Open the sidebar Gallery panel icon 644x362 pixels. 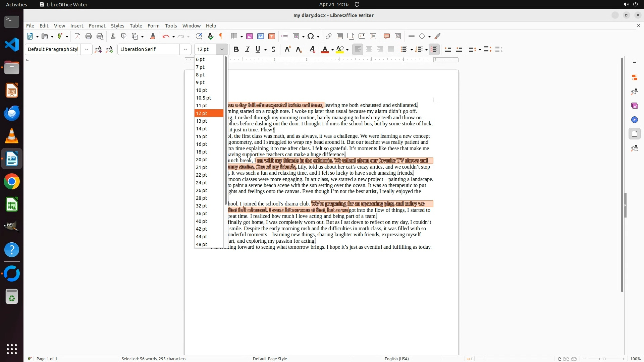[x=634, y=106]
